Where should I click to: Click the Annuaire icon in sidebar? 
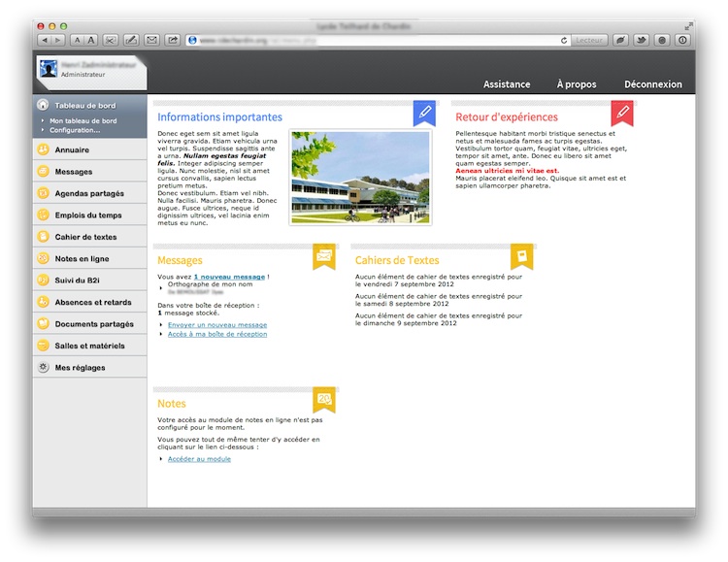click(43, 149)
